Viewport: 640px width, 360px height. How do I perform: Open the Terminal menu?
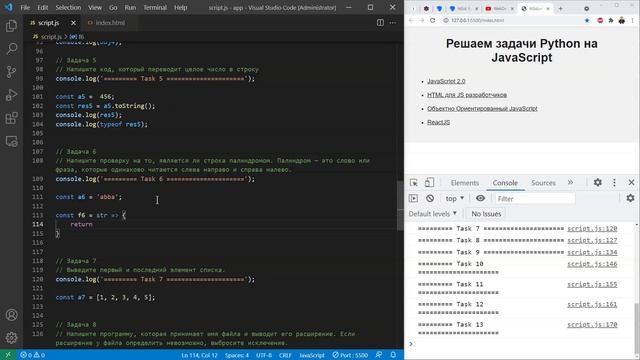155,7
